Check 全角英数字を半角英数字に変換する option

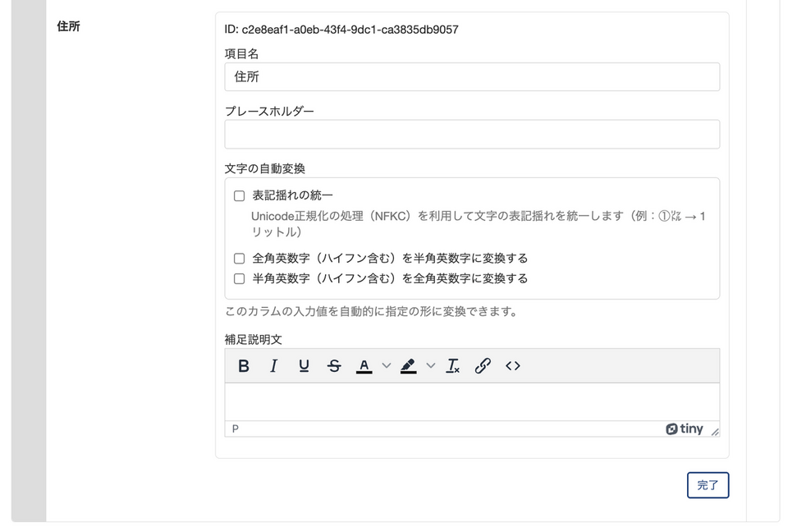point(240,259)
